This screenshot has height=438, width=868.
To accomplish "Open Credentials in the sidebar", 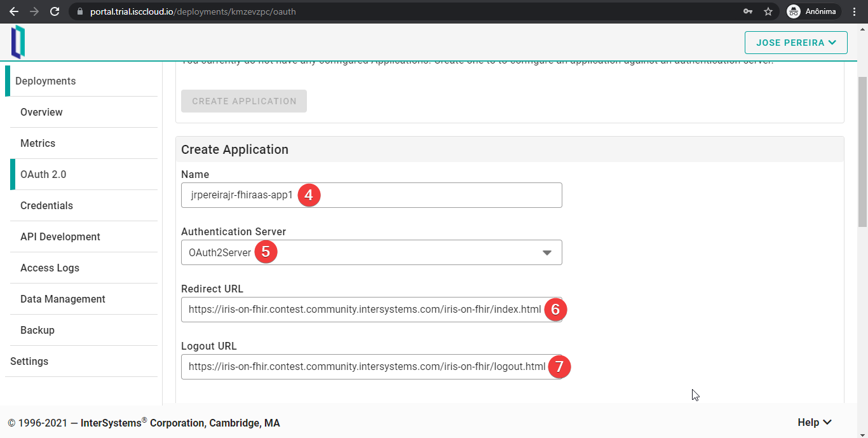I will pos(84,205).
